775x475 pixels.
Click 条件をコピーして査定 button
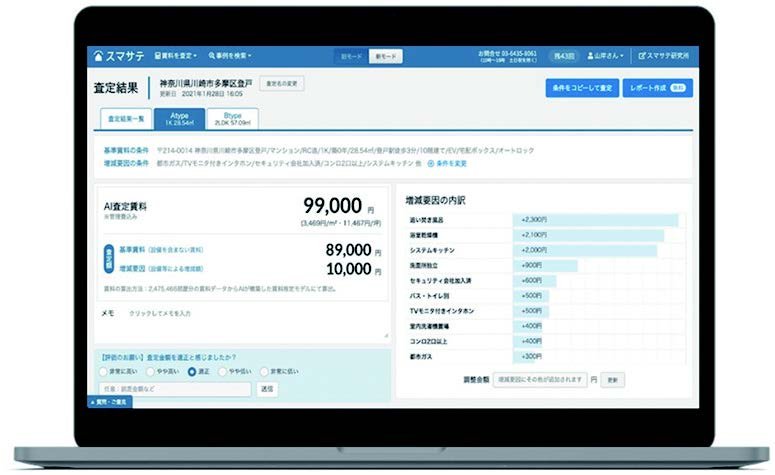pyautogui.click(x=583, y=88)
